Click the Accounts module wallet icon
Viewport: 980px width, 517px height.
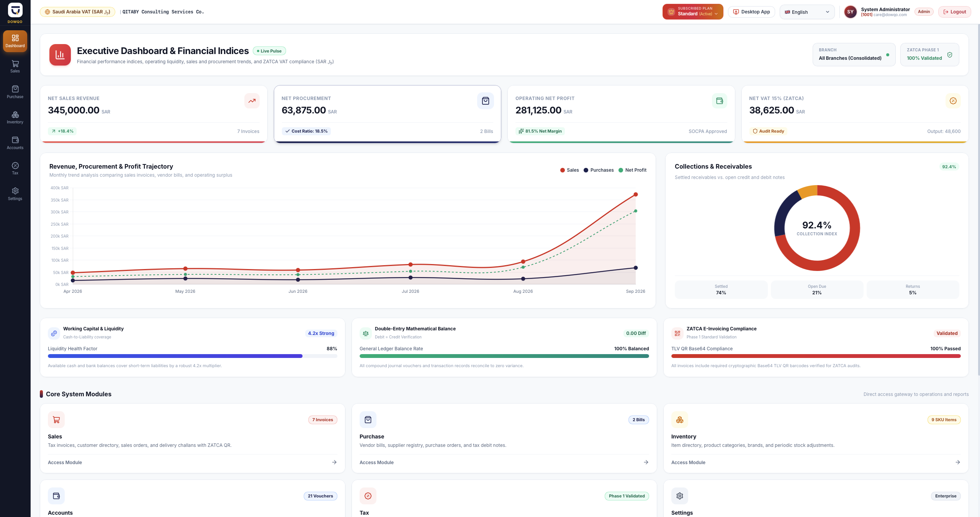tap(56, 496)
